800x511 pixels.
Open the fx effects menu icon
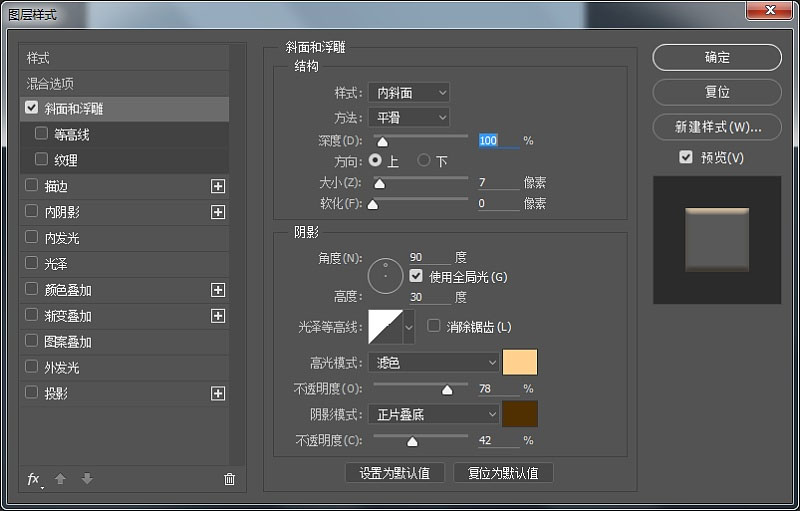pos(35,479)
